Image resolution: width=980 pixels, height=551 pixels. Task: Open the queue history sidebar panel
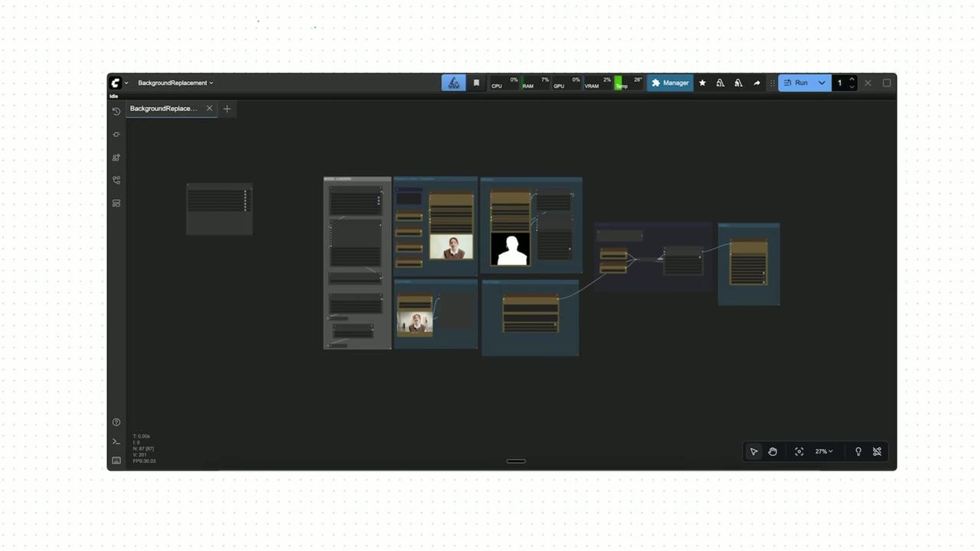click(116, 111)
